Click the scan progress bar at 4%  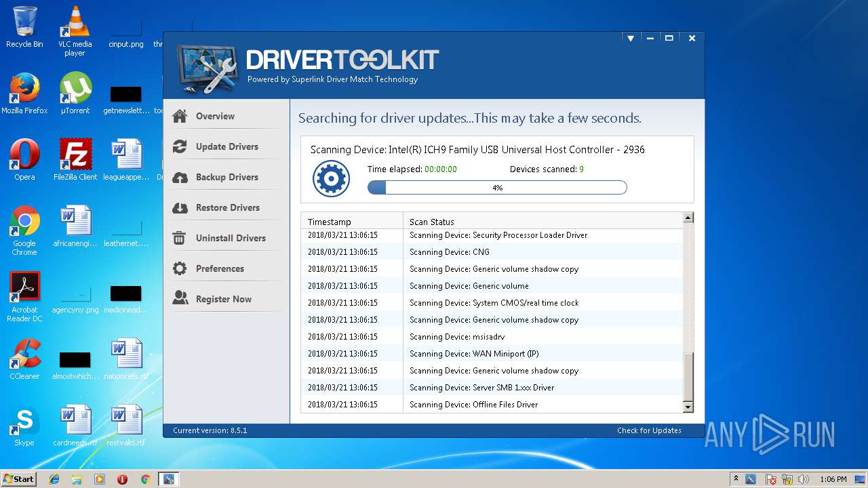(x=497, y=188)
